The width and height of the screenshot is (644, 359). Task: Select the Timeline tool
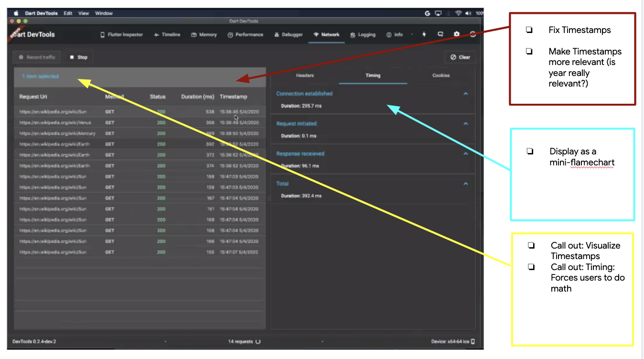point(167,34)
